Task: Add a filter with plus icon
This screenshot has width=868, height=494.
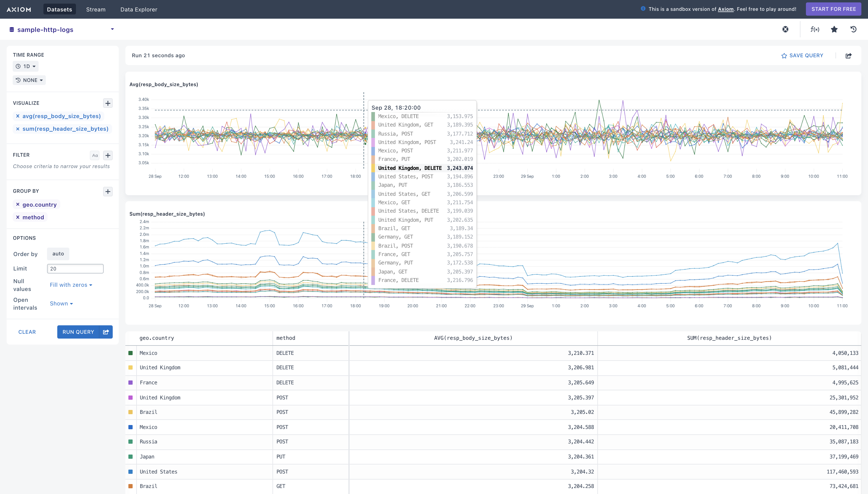Action: (x=108, y=155)
